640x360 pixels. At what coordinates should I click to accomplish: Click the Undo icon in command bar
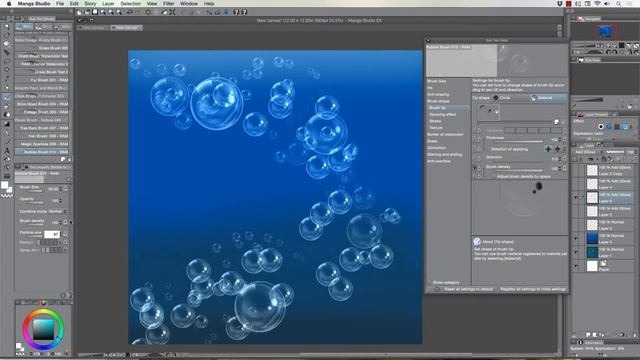pos(129,12)
